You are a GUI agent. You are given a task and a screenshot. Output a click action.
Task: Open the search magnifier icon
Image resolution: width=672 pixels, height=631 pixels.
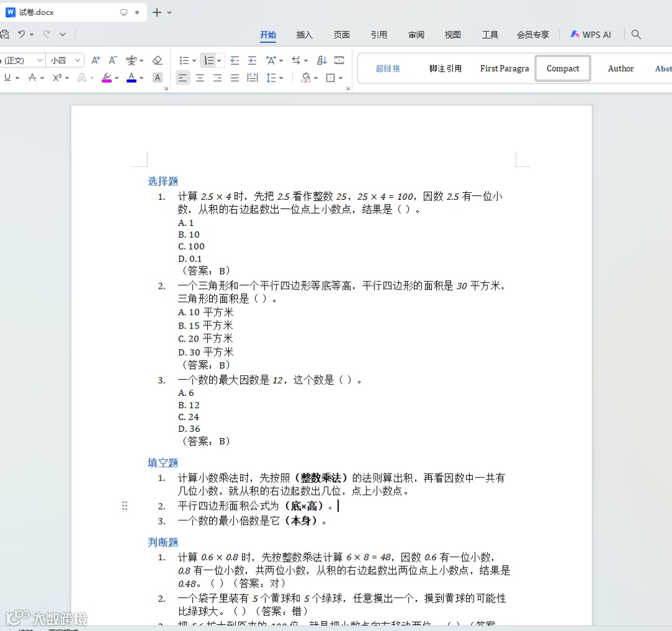click(636, 34)
